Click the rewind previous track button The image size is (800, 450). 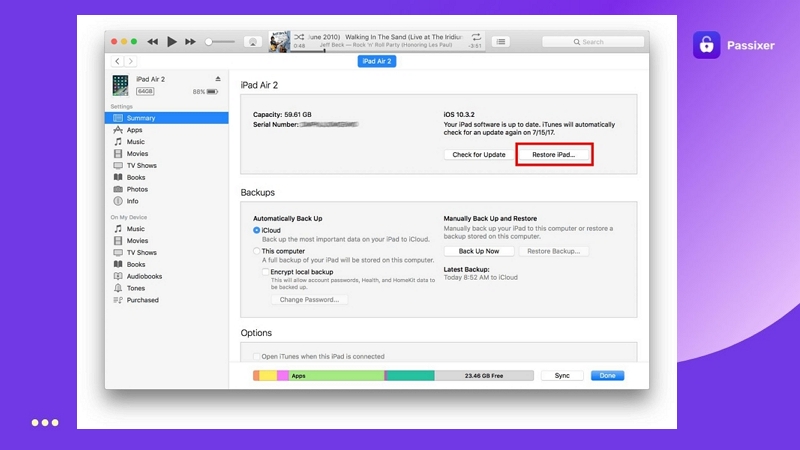click(x=152, y=42)
